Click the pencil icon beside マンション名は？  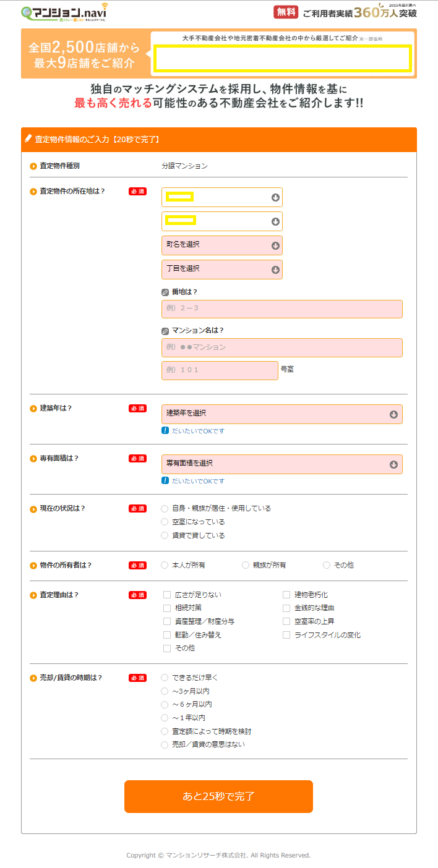tap(165, 331)
